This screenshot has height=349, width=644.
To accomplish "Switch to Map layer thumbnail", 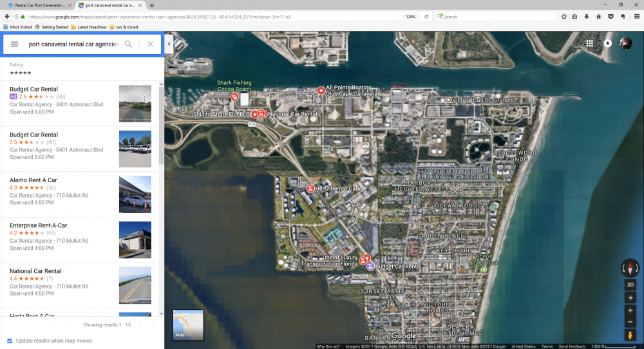I will [x=188, y=325].
